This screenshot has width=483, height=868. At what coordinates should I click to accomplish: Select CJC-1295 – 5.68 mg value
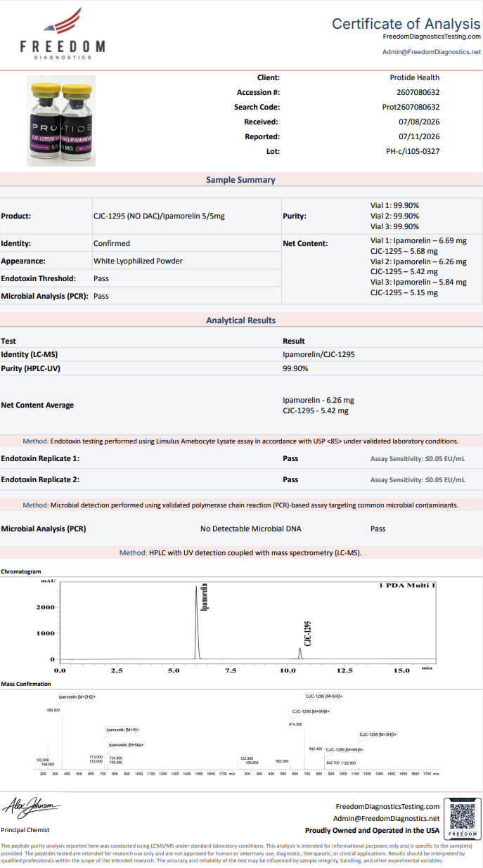[x=404, y=251]
